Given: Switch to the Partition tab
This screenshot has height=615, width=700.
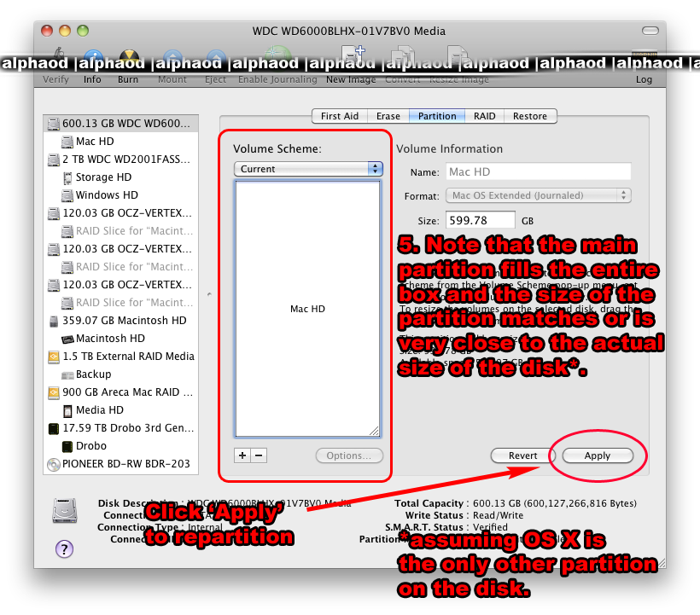Looking at the screenshot, I should [x=437, y=116].
